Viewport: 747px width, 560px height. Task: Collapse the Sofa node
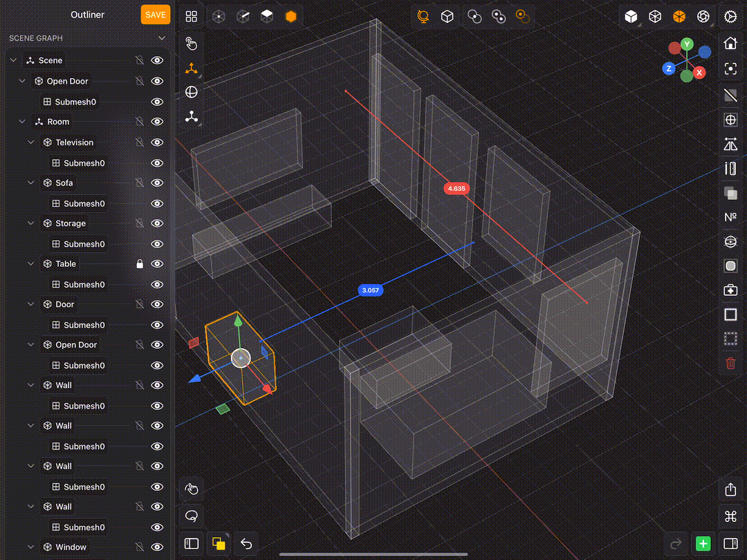(x=31, y=183)
